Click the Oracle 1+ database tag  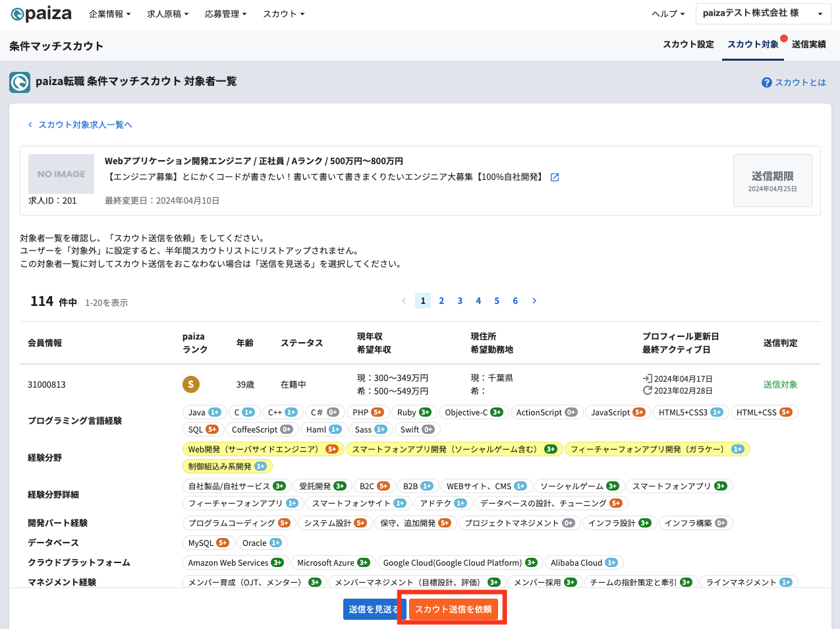pyautogui.click(x=261, y=543)
